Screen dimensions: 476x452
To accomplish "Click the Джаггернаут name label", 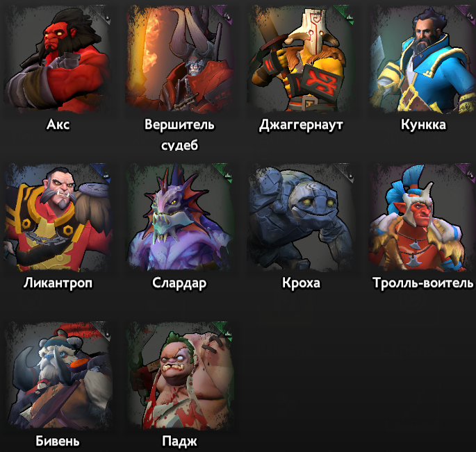I will coord(301,125).
